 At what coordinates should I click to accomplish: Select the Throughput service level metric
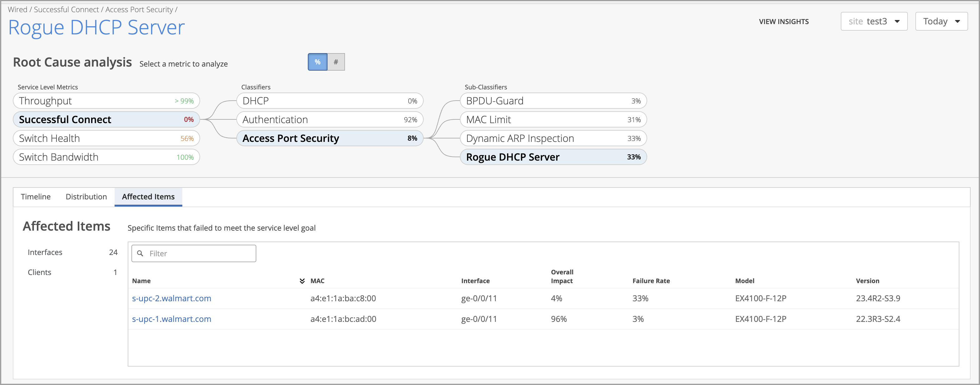(x=106, y=101)
